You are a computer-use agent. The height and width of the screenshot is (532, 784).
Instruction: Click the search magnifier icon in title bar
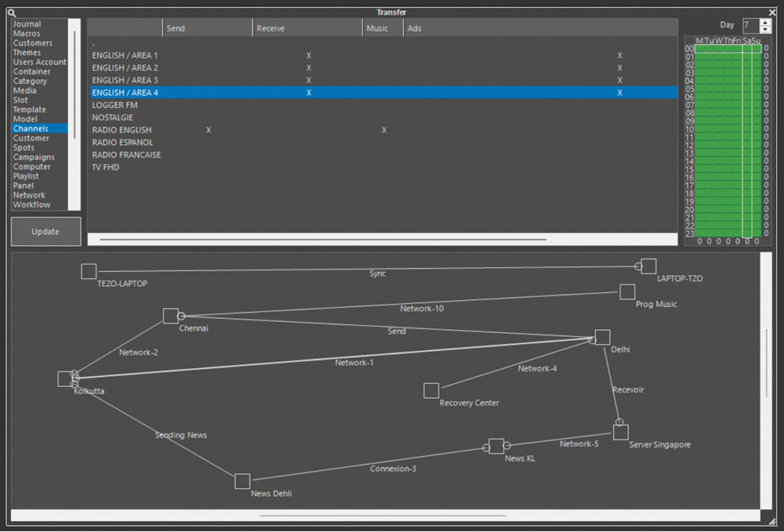click(12, 13)
